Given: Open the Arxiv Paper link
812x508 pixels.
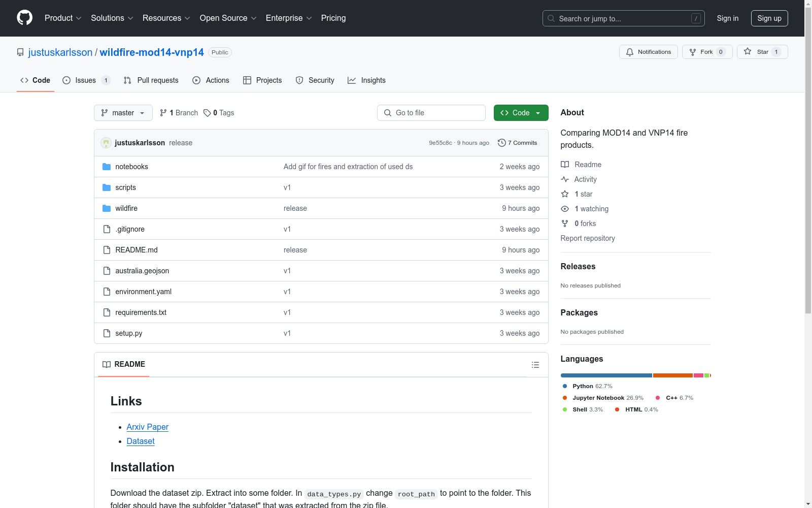Looking at the screenshot, I should (x=147, y=427).
